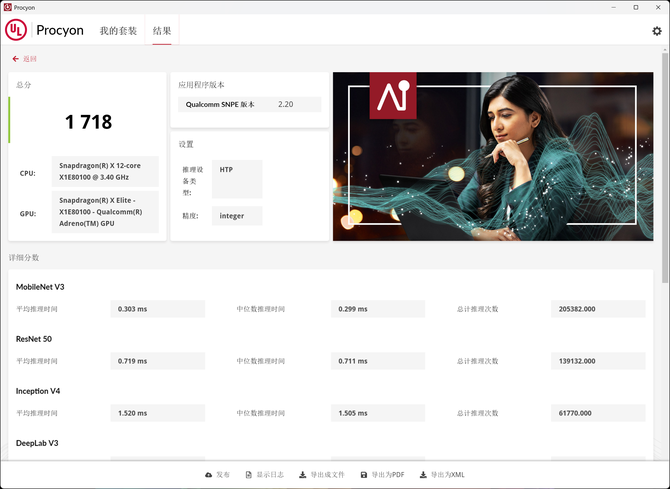Click the ResNet 50 total inference count
Screen dimensions: 670x489
point(597,361)
